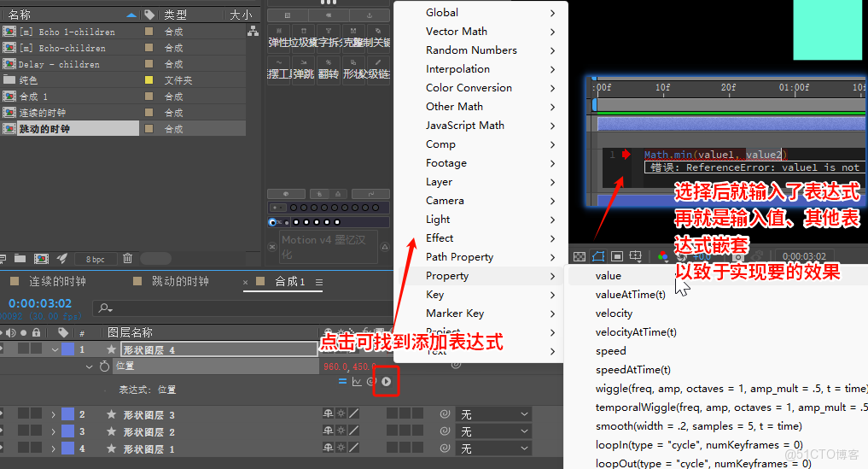The width and height of the screenshot is (868, 469).
Task: Collapse the 位置 property chevron
Action: (89, 366)
